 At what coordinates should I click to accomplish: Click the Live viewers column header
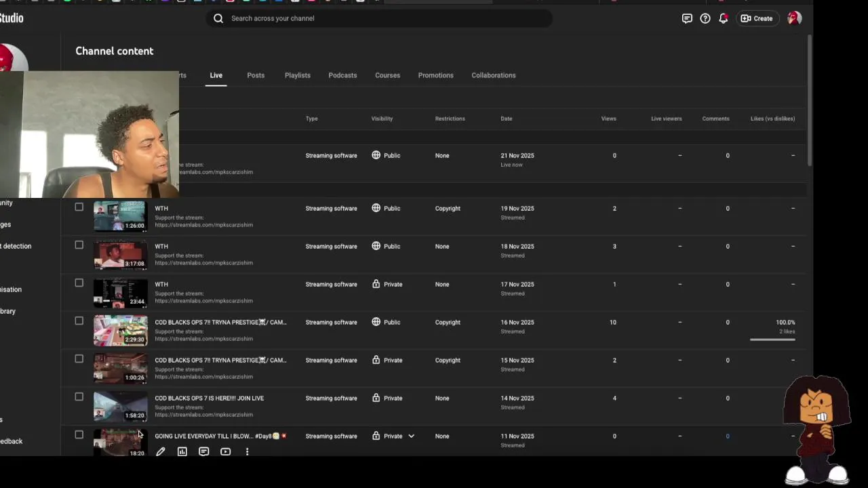coord(666,119)
